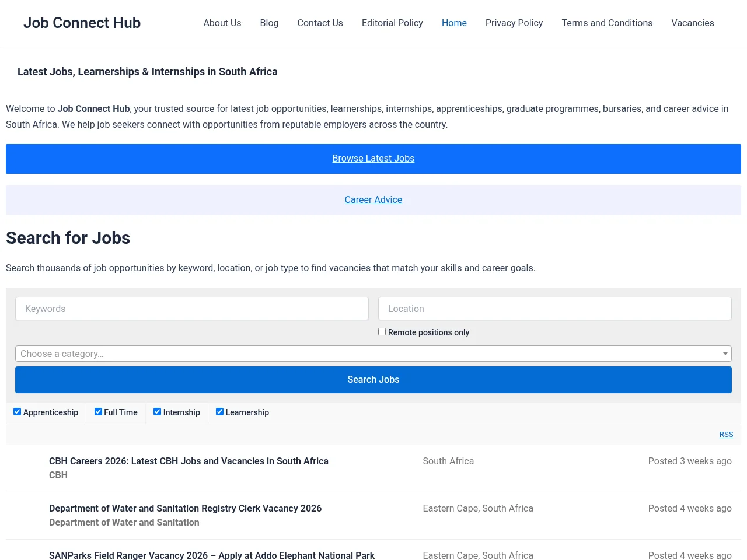Toggle the Learnership job type checkbox
This screenshot has height=560, width=747.
(219, 411)
